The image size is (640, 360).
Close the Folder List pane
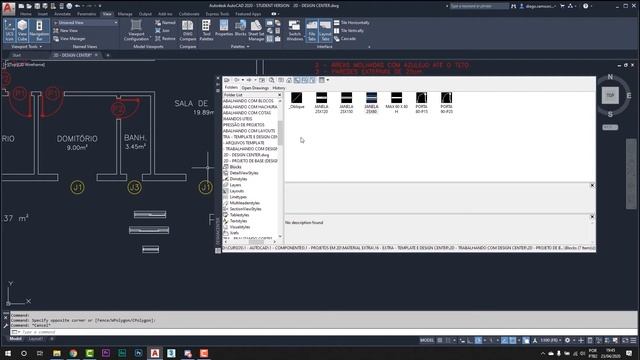pos(280,95)
